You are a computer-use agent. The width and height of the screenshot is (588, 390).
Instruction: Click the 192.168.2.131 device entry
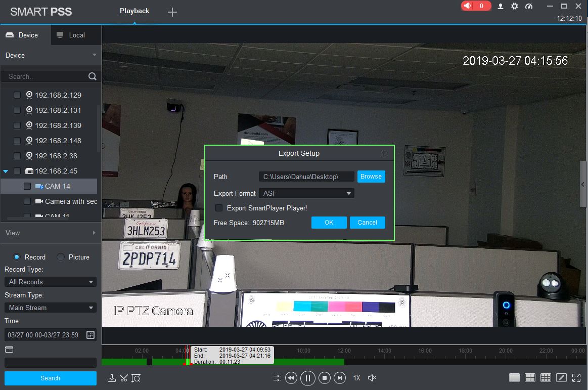pyautogui.click(x=58, y=110)
